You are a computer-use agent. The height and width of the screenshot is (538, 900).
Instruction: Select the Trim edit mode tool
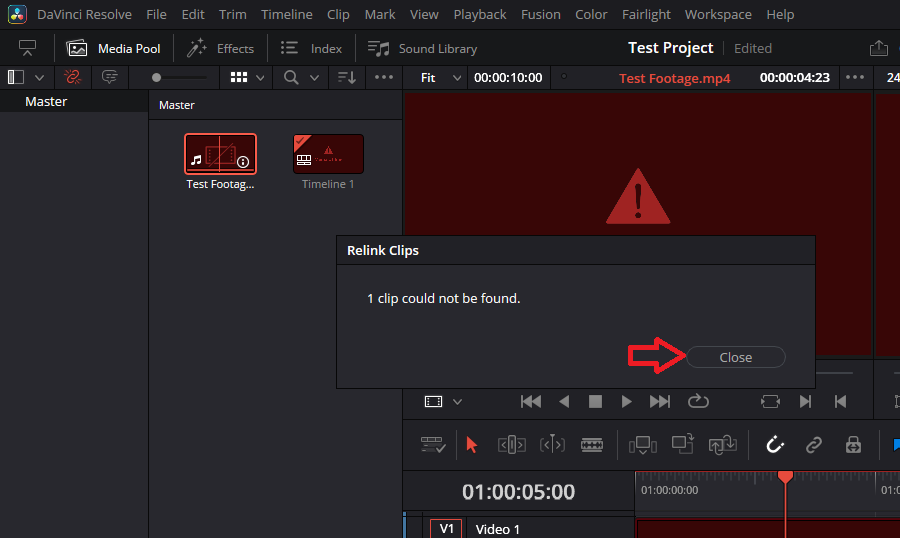point(511,445)
